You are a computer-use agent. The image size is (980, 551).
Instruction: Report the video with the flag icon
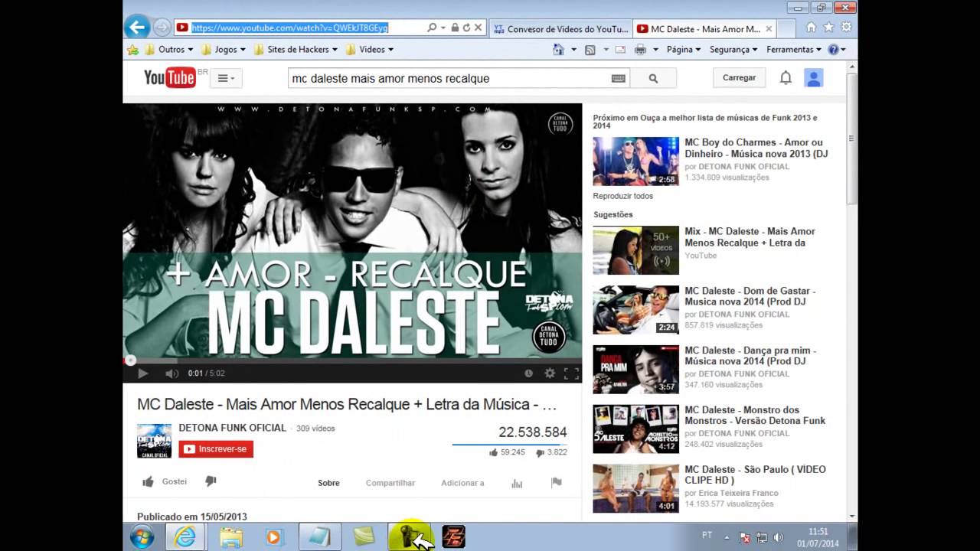557,483
